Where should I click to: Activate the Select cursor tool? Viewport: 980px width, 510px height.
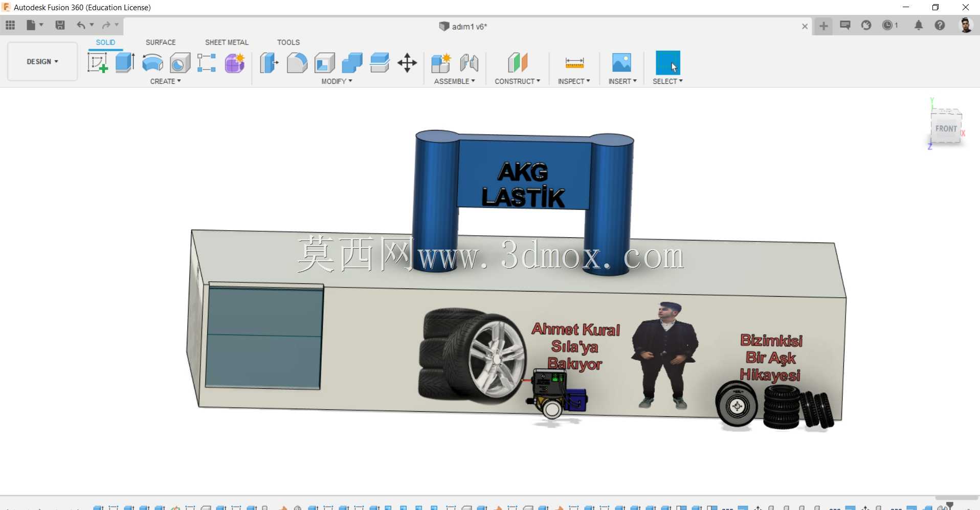[x=668, y=63]
